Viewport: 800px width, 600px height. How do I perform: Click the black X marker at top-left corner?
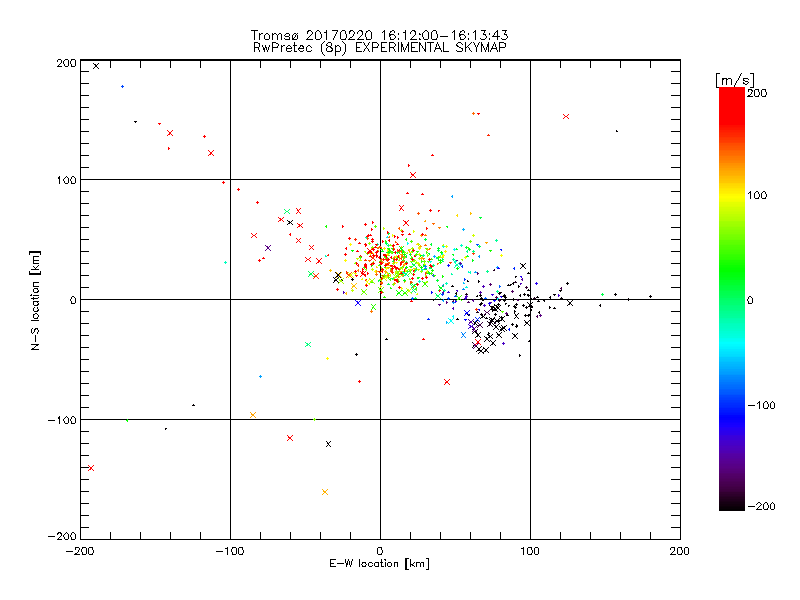[96, 66]
